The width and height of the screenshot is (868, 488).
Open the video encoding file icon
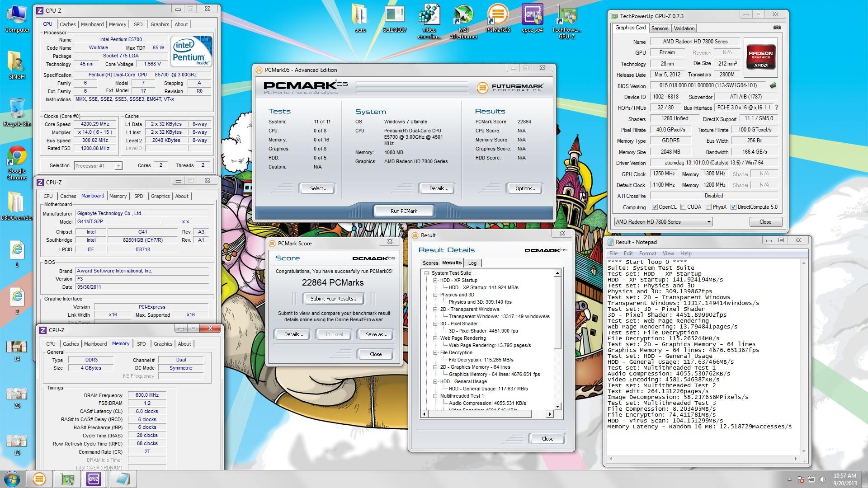(429, 22)
